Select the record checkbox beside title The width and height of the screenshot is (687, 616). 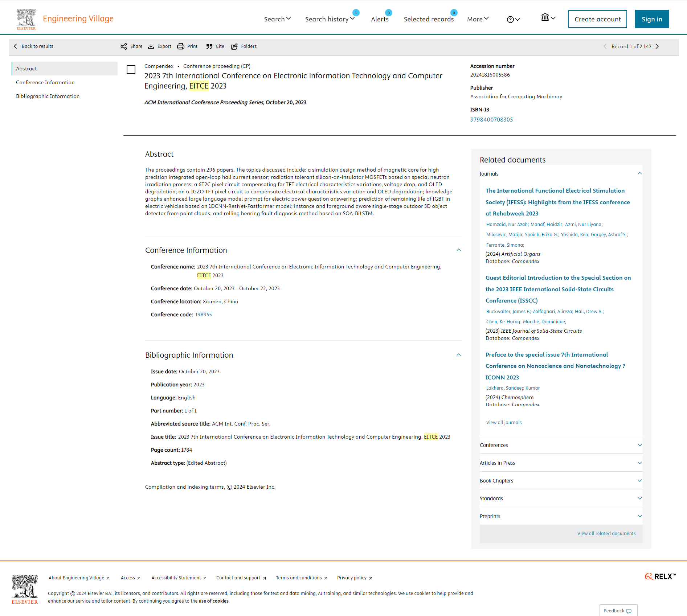131,69
